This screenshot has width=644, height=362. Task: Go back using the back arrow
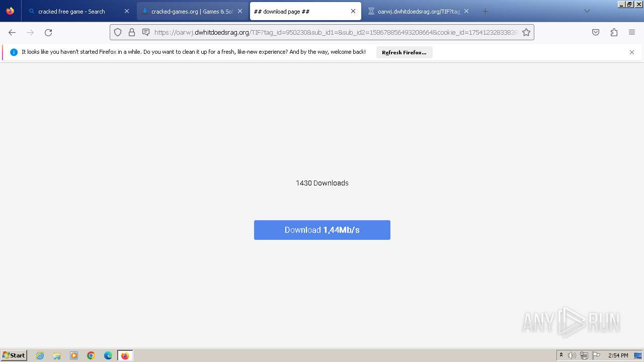(12, 32)
